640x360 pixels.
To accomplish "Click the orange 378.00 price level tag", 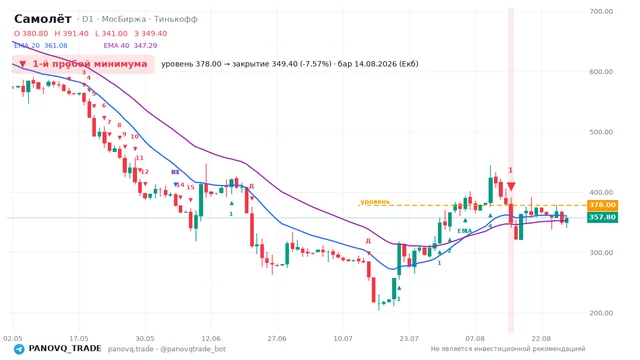I will click(602, 205).
